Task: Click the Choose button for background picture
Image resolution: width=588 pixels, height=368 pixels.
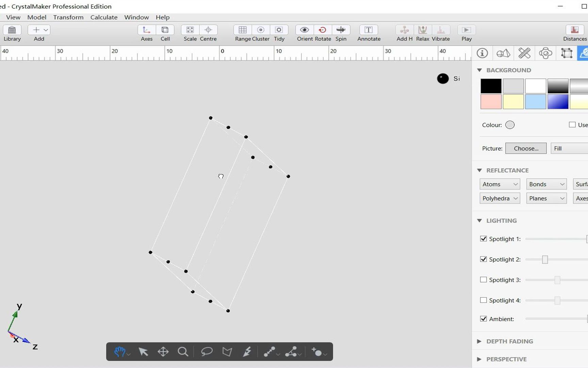Action: point(526,148)
